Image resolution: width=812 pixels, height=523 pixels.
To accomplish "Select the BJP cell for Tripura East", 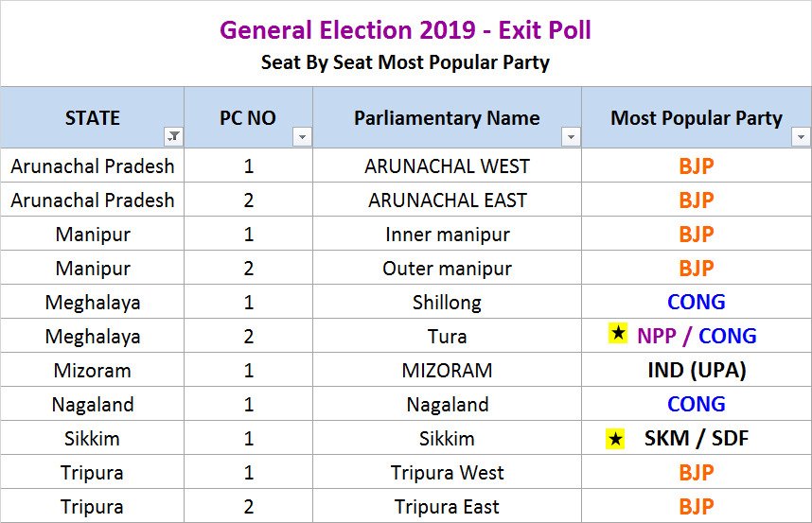I will pyautogui.click(x=696, y=506).
